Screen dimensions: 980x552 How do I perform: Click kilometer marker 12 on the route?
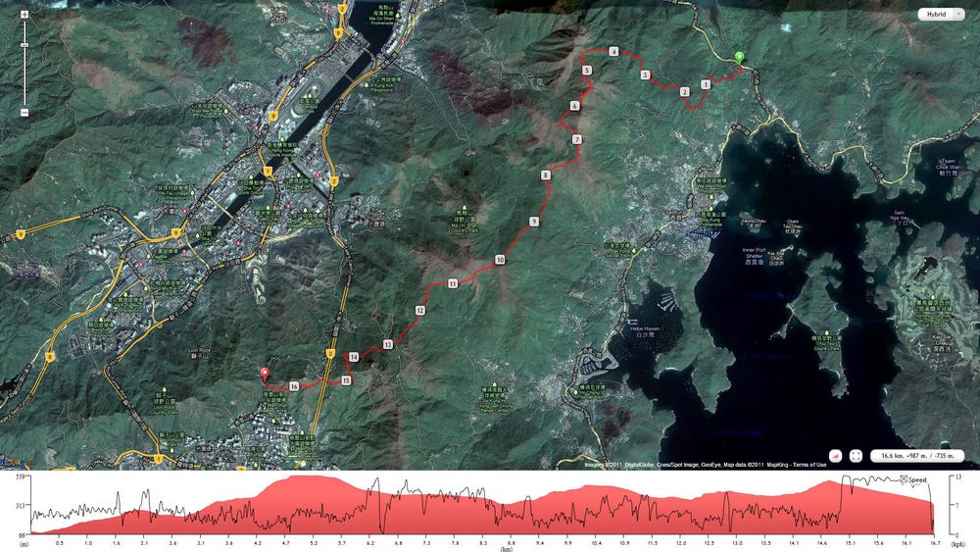pos(419,310)
